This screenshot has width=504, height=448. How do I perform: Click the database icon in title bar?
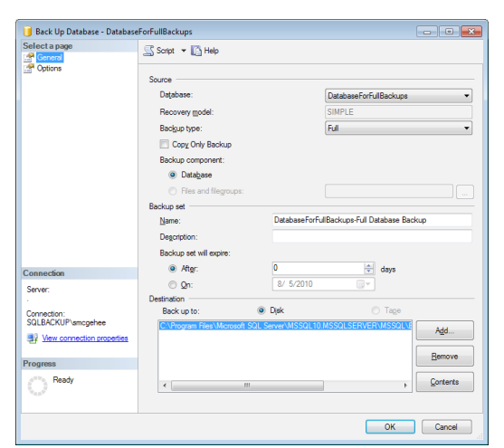click(28, 32)
